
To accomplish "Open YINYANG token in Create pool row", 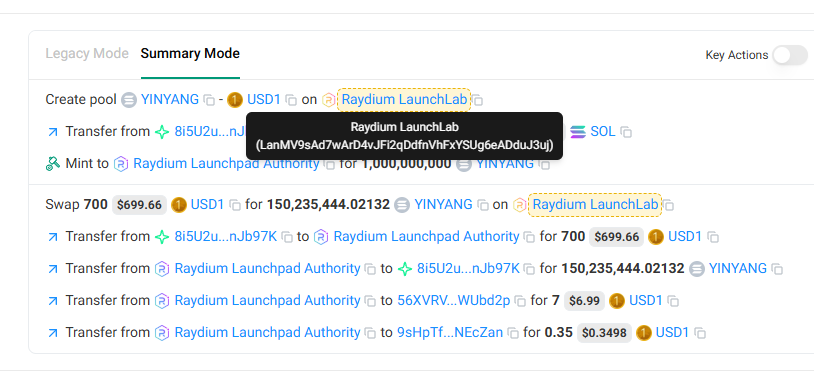I will point(169,100).
